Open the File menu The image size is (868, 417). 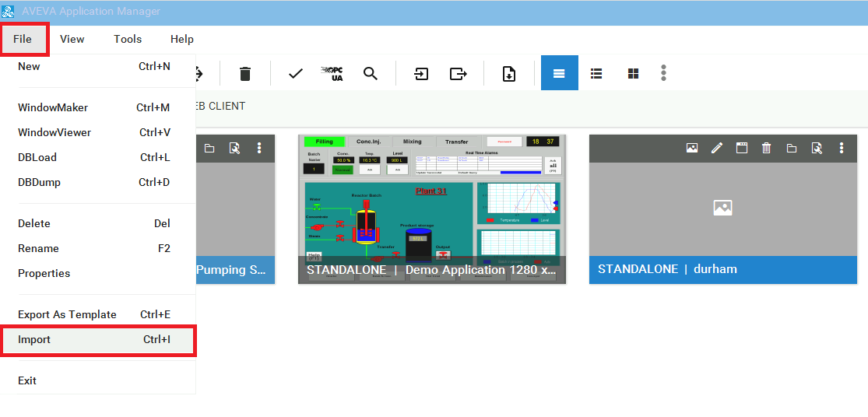pyautogui.click(x=23, y=39)
